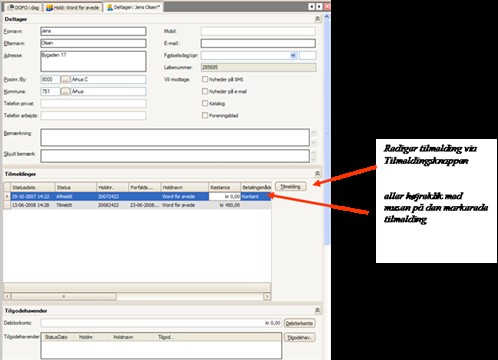Toggle the Katalog checkbox
498x360 pixels.
(x=205, y=103)
